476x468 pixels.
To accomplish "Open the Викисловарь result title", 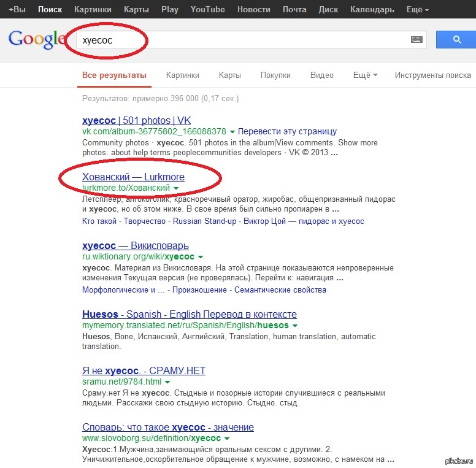I will tap(136, 245).
